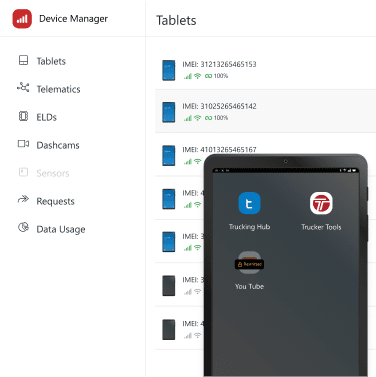Click the Data Usage pie icon
Screen dimensions: 376x377
[23, 227]
